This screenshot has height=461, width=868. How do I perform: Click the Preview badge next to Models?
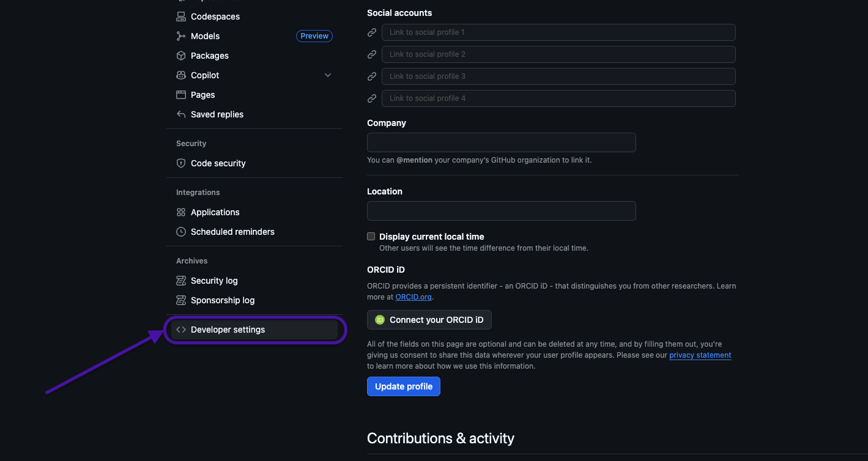click(314, 36)
